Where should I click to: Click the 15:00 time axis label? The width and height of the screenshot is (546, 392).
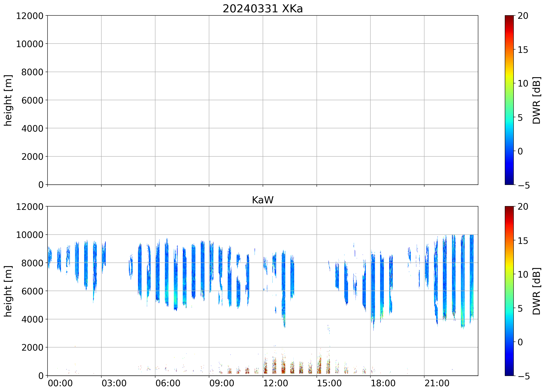(x=329, y=383)
